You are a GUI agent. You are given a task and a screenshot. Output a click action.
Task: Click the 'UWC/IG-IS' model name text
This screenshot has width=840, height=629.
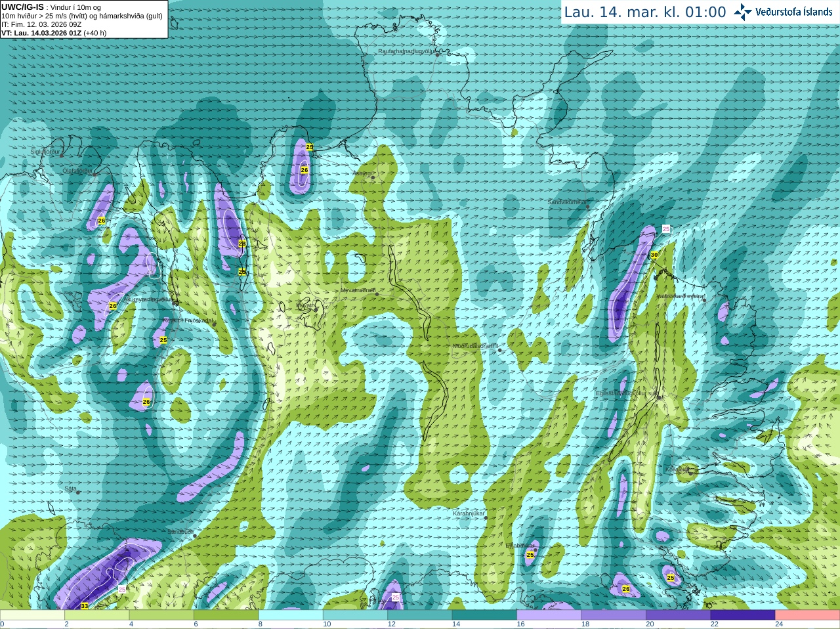(22, 7)
